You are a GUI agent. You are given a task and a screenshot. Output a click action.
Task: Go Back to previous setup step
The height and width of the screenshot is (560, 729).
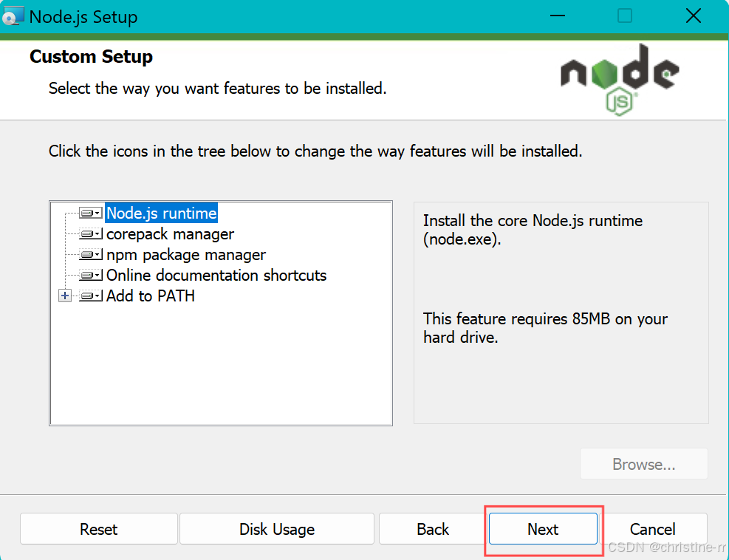click(433, 529)
